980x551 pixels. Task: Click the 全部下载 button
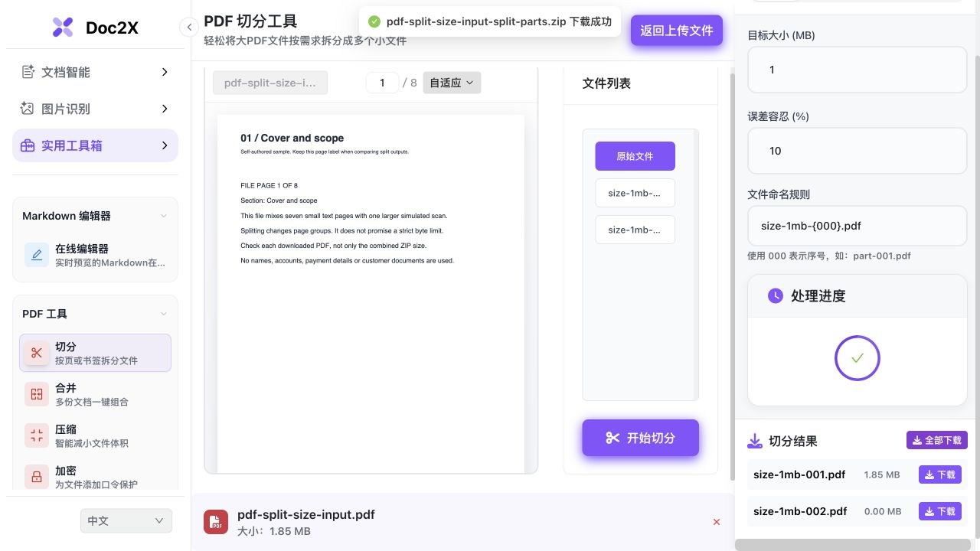click(937, 440)
